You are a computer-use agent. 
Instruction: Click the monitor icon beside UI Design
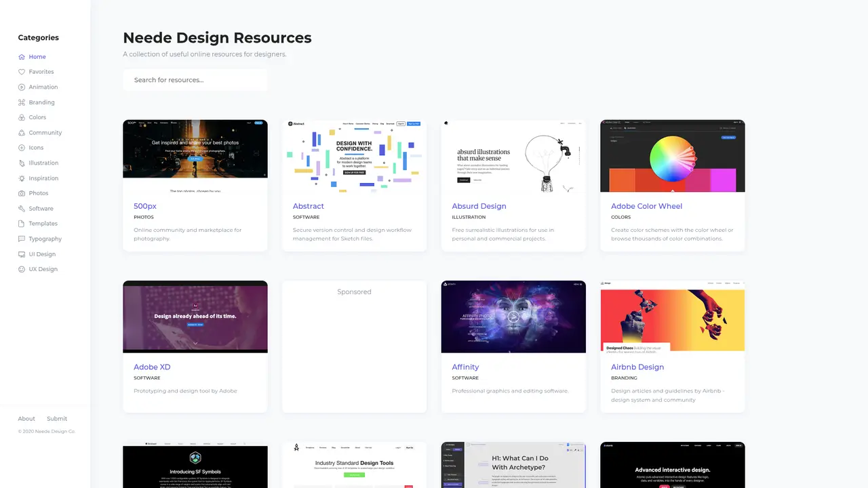(x=22, y=254)
